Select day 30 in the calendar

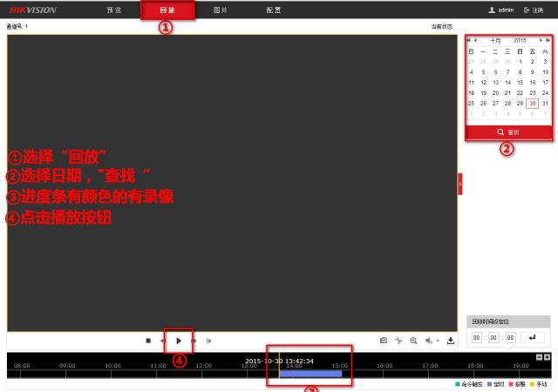532,103
